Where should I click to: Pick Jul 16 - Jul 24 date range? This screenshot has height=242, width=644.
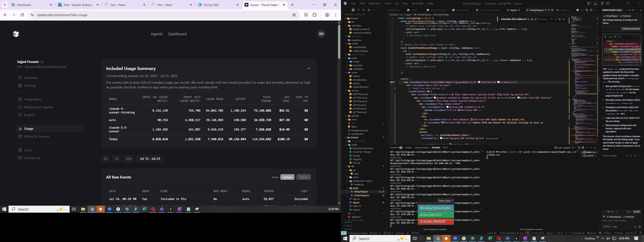(150, 159)
